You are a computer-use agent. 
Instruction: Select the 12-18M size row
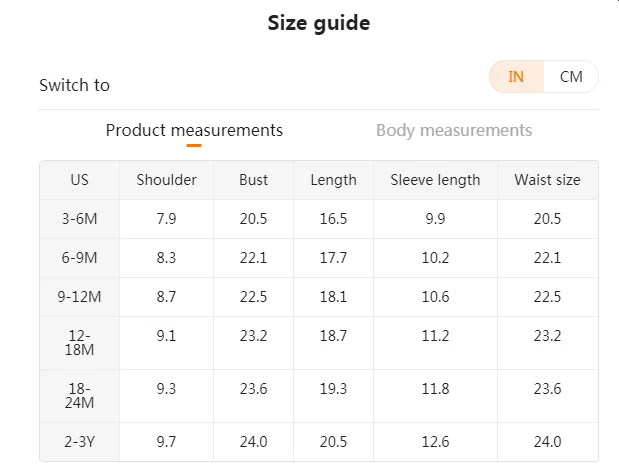(80, 343)
